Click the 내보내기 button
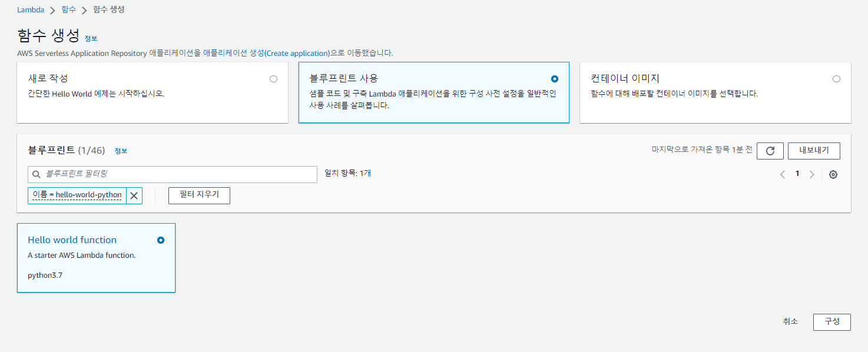Screen dimensions: 868x352 [x=814, y=151]
